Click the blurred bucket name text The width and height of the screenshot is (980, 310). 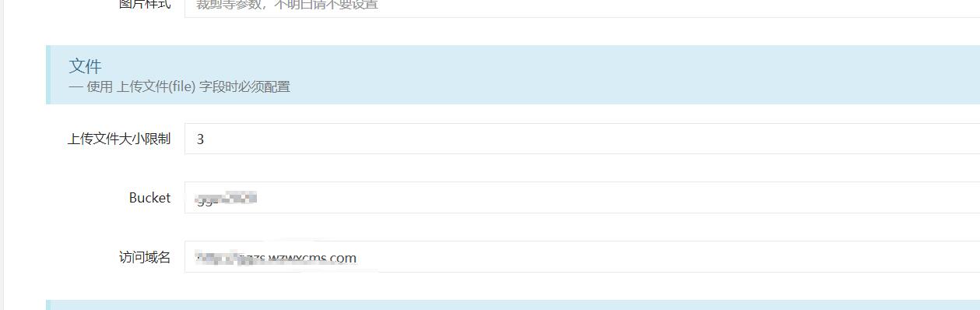click(x=227, y=199)
